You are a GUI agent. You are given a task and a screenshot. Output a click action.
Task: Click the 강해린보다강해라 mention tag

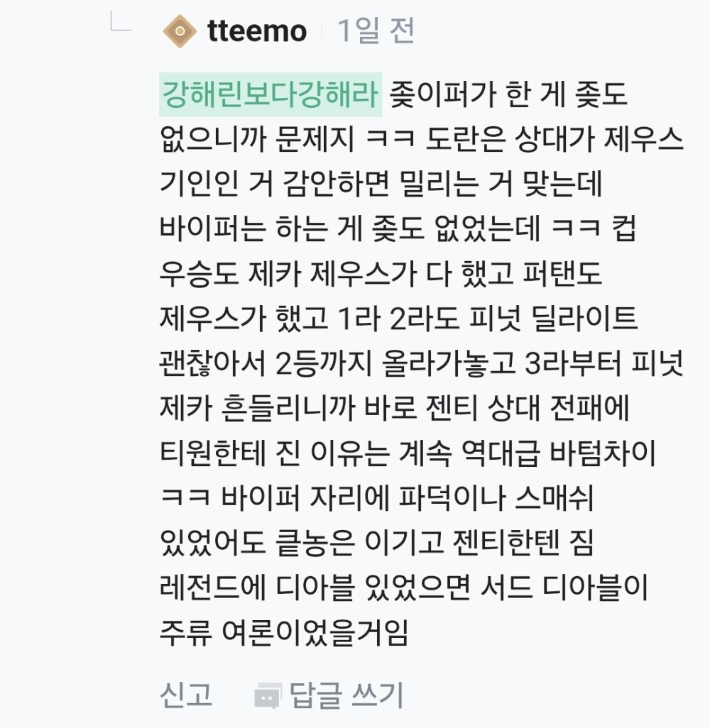pos(271,94)
